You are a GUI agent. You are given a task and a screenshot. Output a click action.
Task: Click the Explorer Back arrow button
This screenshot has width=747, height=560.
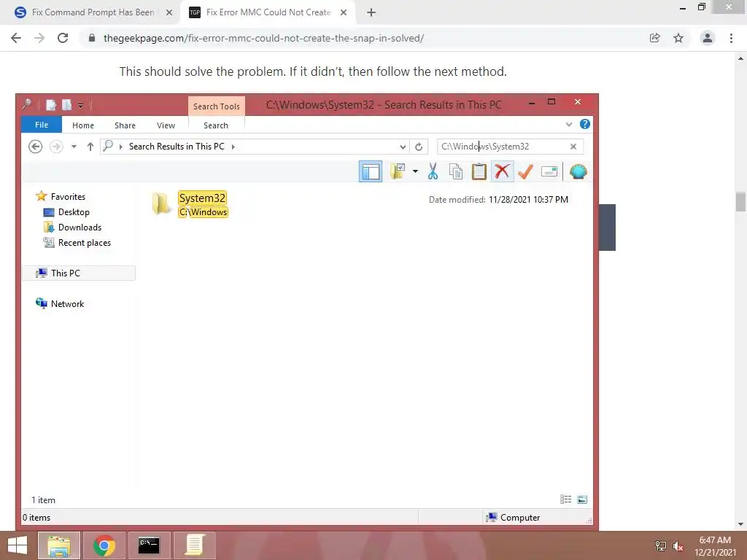coord(35,147)
